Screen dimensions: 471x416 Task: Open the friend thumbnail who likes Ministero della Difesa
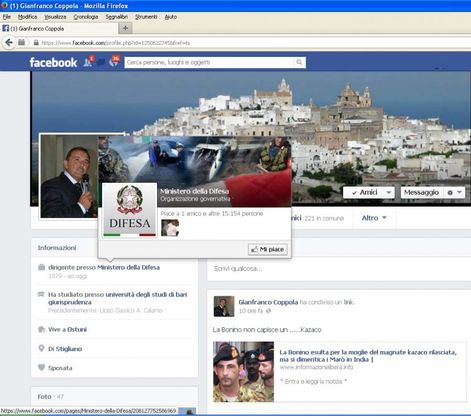pyautogui.click(x=170, y=228)
